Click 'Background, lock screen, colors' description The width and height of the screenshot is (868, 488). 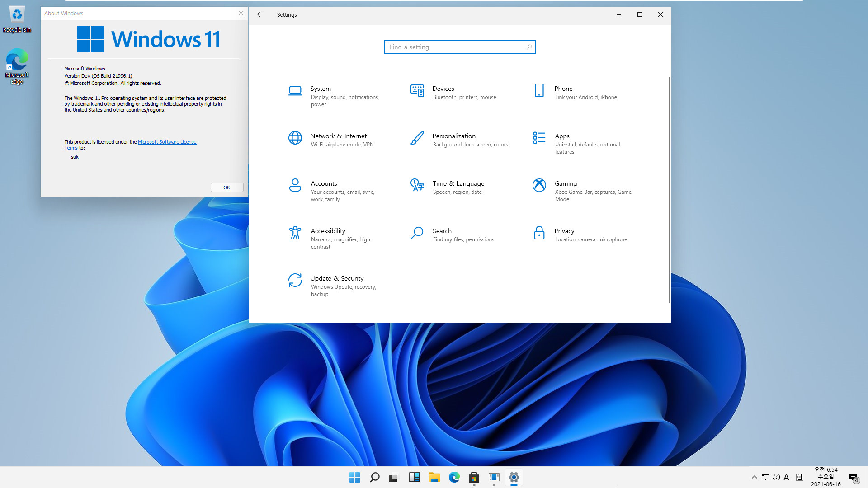(470, 145)
